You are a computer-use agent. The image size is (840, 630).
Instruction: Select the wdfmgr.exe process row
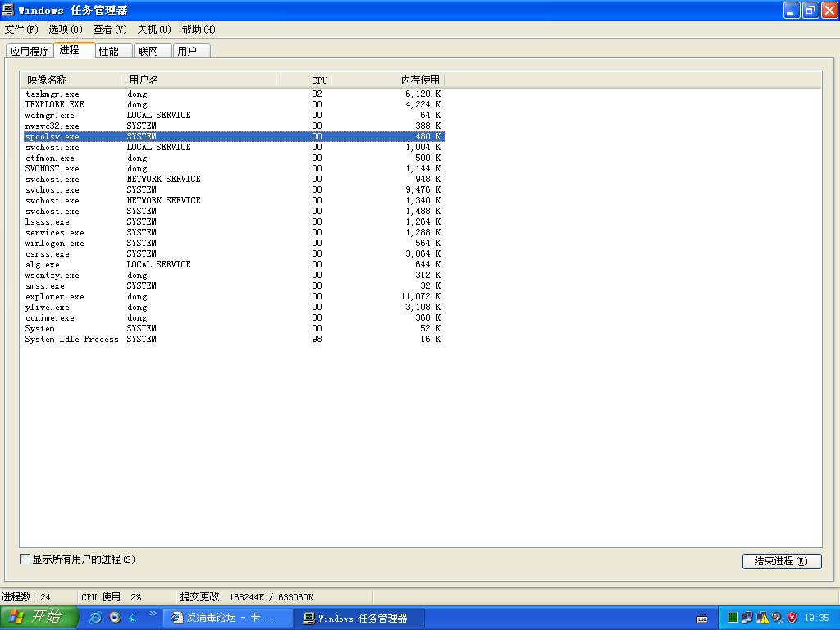[x=234, y=115]
